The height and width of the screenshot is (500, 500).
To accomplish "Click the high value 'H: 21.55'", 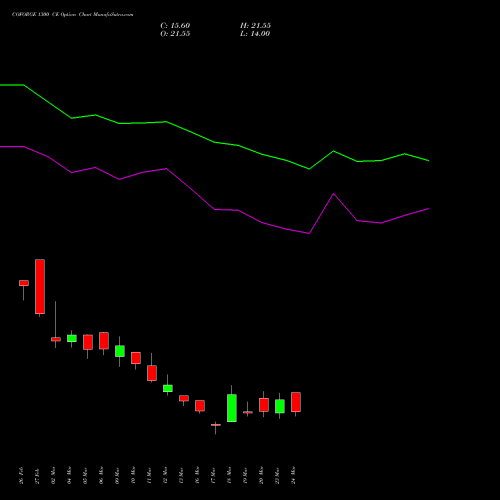I will 255,26.
